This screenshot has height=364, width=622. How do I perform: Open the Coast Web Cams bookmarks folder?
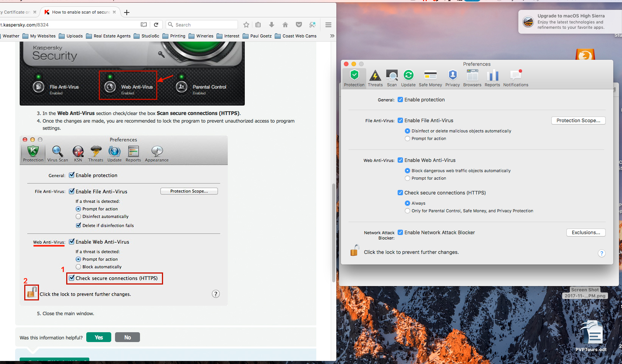click(296, 36)
